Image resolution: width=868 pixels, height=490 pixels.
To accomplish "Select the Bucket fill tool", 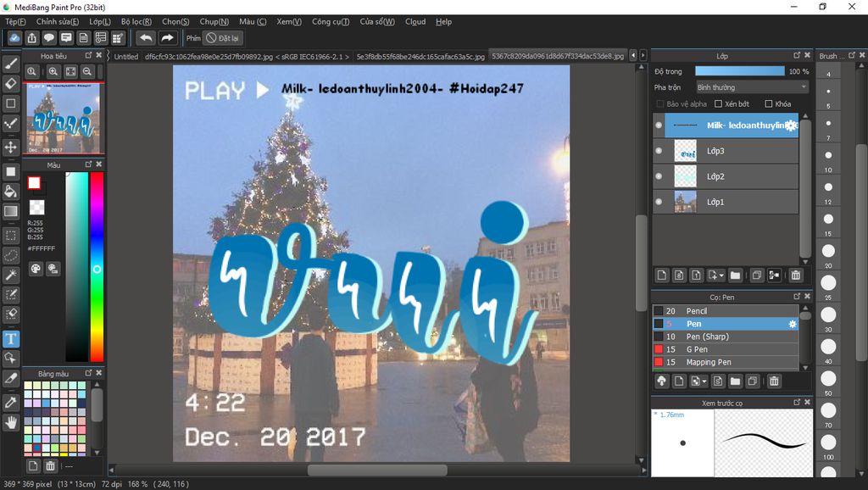I will (10, 192).
